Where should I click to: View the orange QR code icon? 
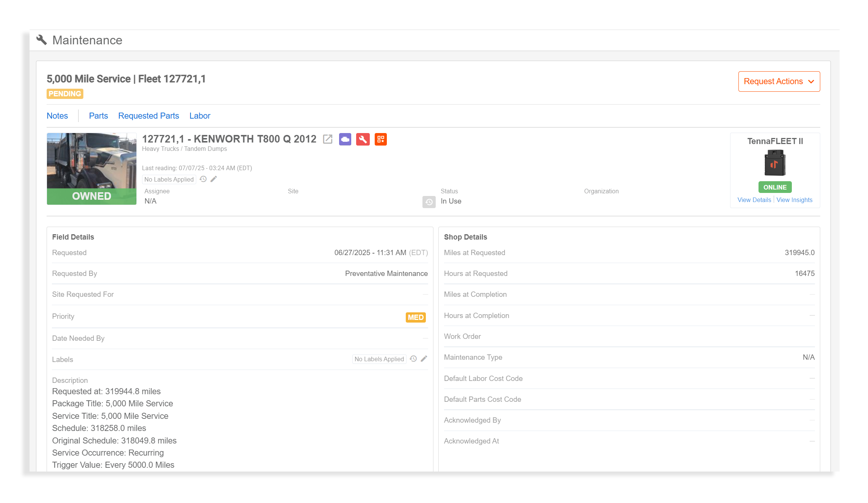tap(381, 139)
